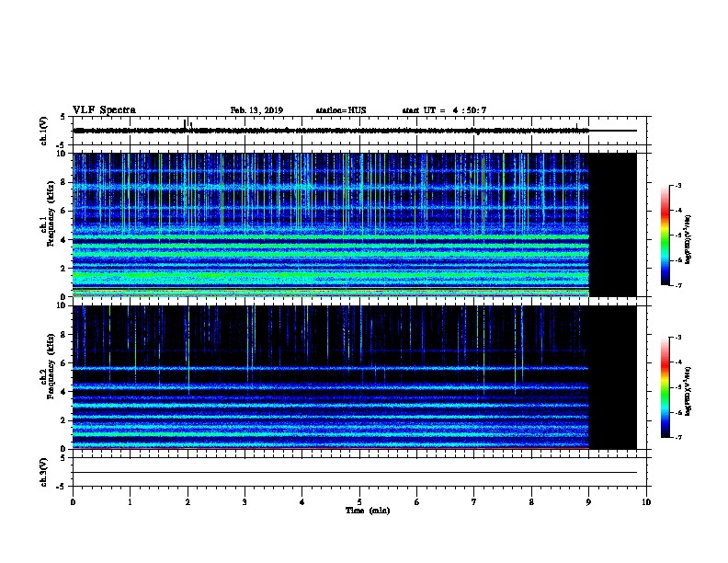
Task: Click the "-5" tick on ch.1(V) axis
Action: (62, 145)
